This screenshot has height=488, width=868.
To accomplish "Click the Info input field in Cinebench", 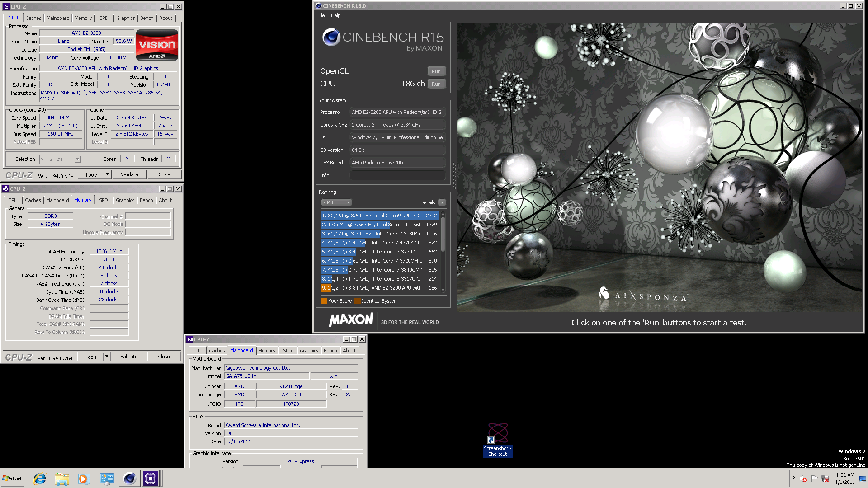I will 398,175.
